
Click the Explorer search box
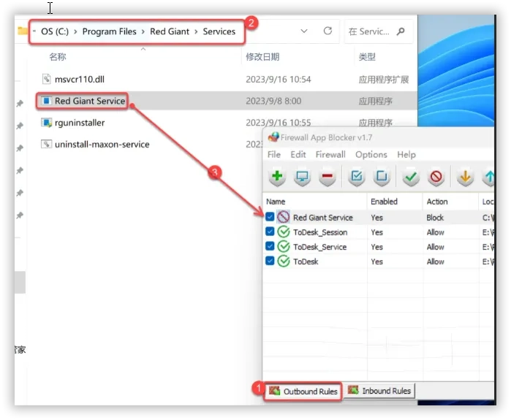point(379,31)
